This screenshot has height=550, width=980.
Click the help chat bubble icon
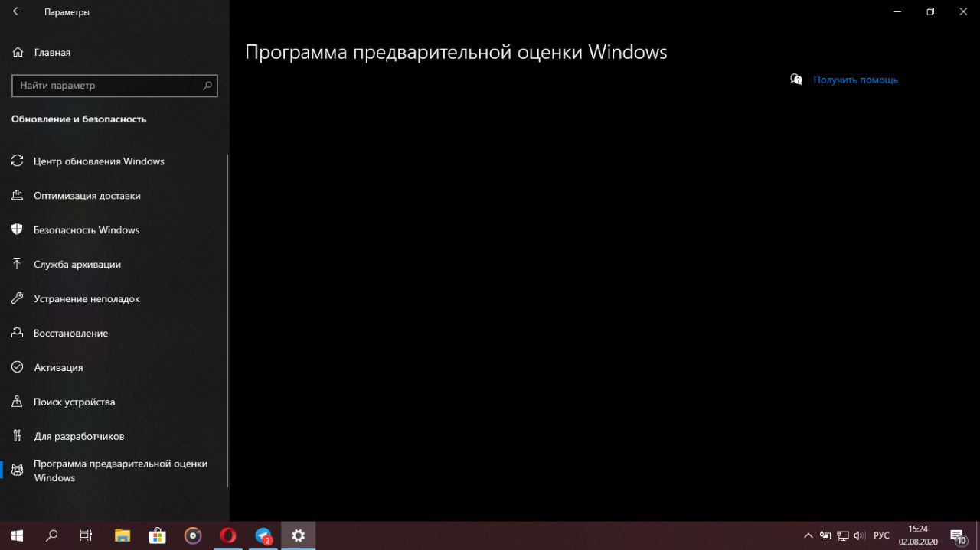pos(796,80)
